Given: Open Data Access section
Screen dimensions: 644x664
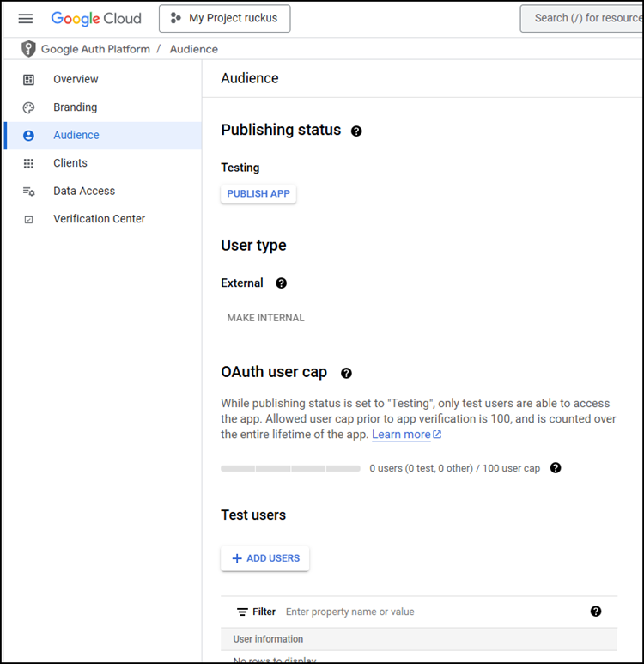Looking at the screenshot, I should 83,191.
